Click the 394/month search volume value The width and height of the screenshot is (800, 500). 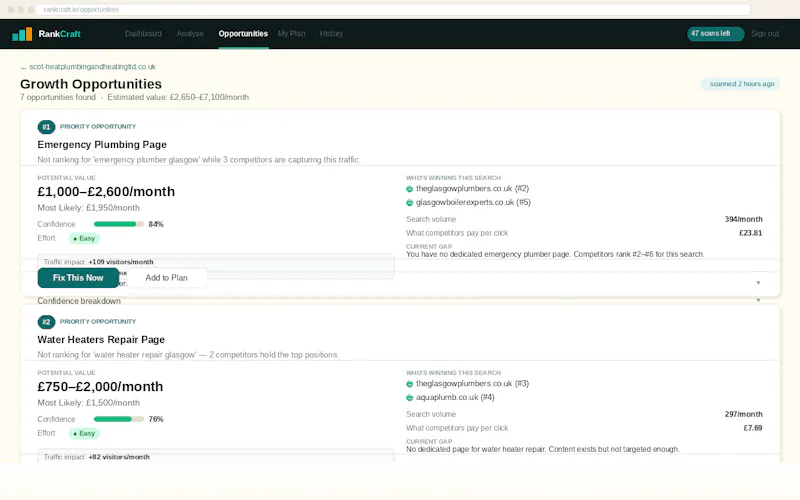coord(743,219)
